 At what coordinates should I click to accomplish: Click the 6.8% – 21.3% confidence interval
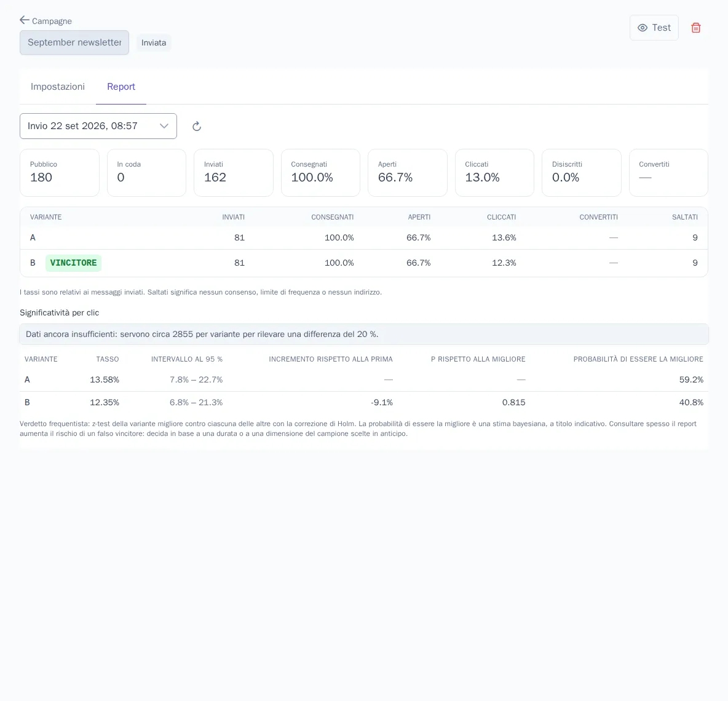[196, 403]
